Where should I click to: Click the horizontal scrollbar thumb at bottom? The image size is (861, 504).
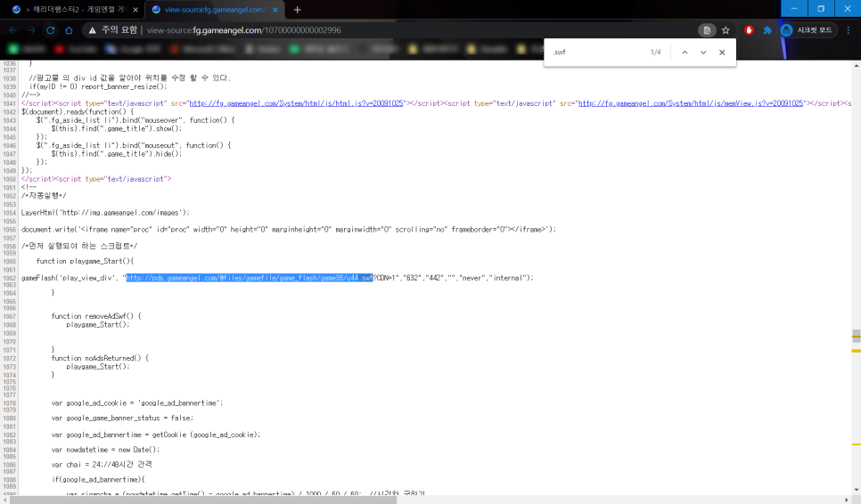click(203, 500)
